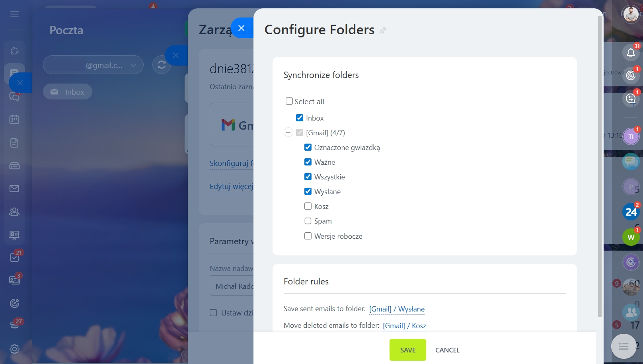643x364 pixels.
Task: Pin the Configure Folders panel
Action: [383, 30]
